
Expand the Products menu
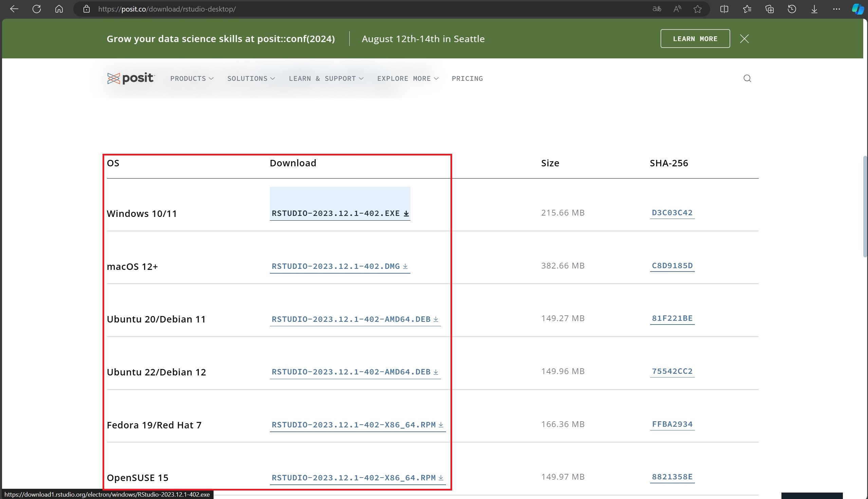coord(192,78)
